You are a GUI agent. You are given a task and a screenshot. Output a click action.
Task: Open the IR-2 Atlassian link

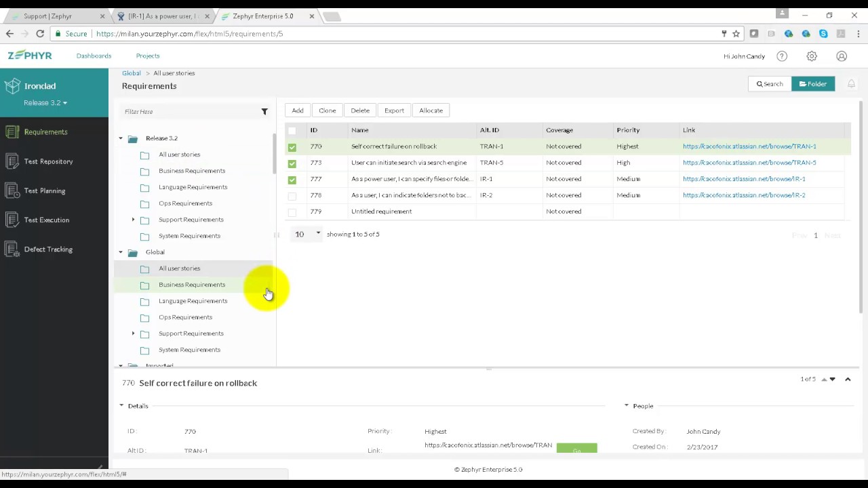coord(744,195)
